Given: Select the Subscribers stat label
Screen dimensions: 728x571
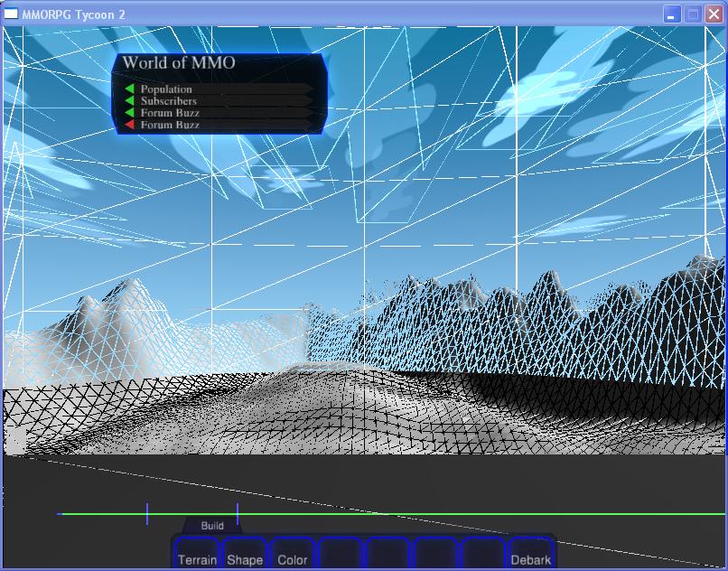Looking at the screenshot, I should [x=169, y=101].
